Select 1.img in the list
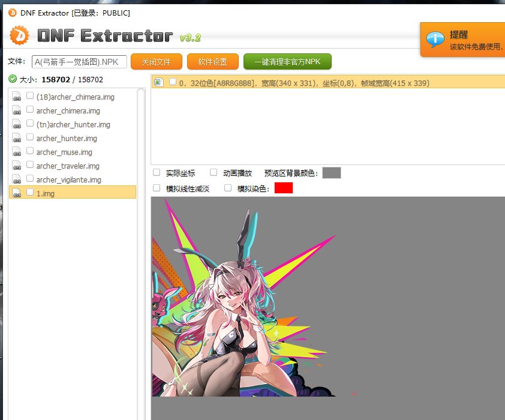505x420 pixels. tap(73, 192)
